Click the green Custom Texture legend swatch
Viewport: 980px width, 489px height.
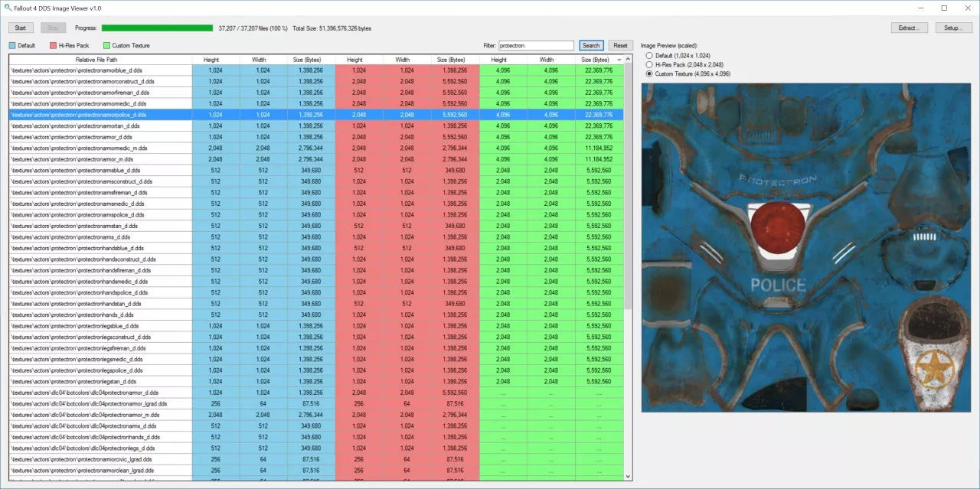[x=106, y=46]
